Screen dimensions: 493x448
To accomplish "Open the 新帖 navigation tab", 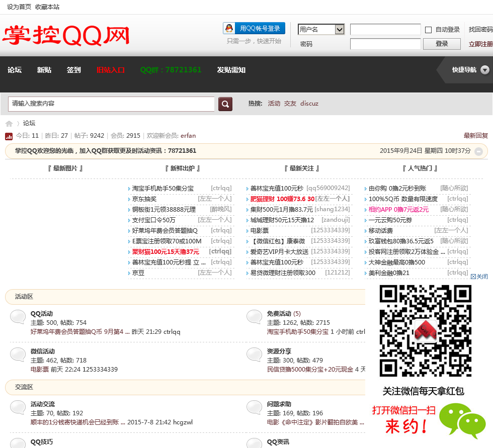I will (44, 70).
